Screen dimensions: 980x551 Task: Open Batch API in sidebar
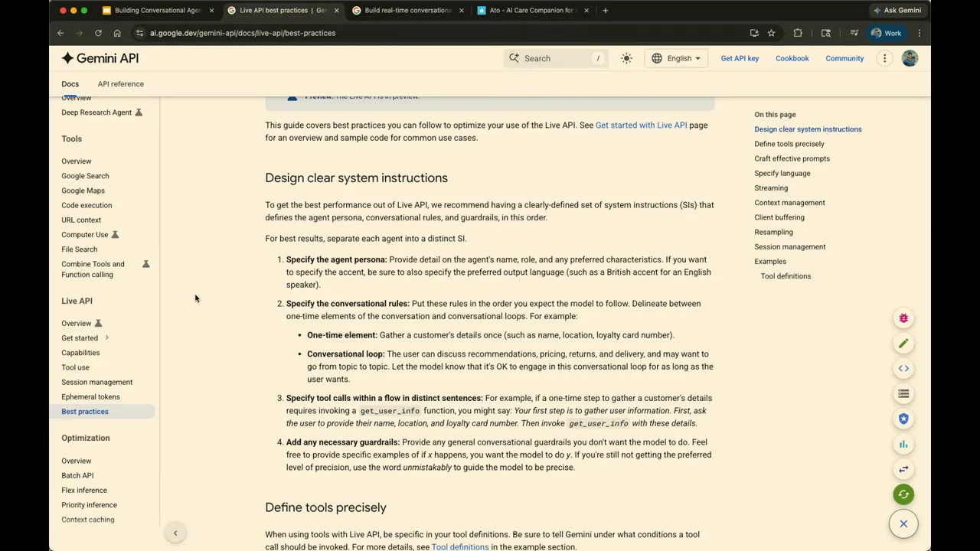point(77,475)
